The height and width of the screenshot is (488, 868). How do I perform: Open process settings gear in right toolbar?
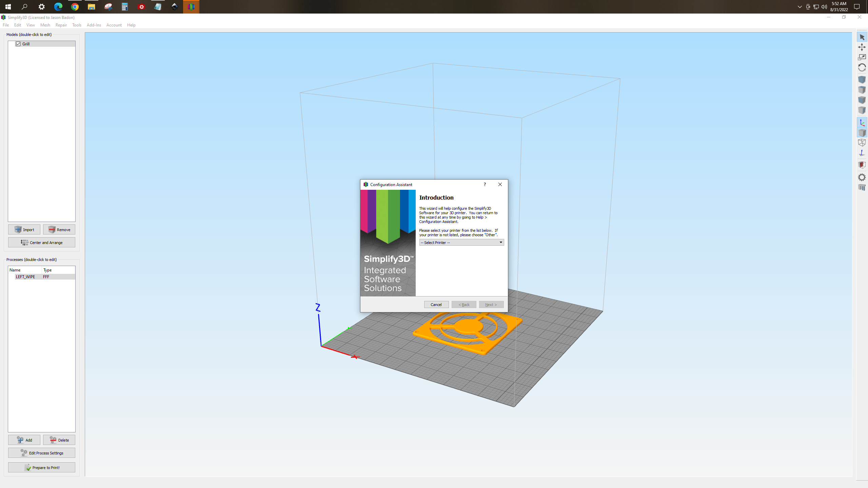862,177
